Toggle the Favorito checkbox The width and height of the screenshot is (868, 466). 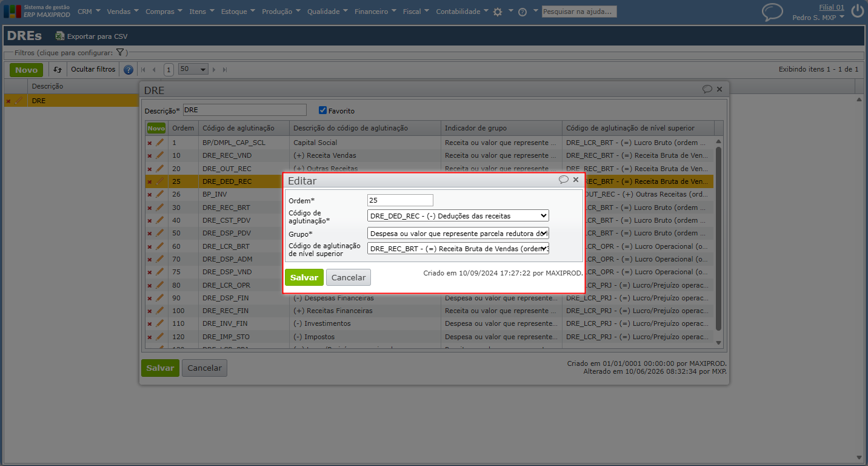click(x=323, y=110)
